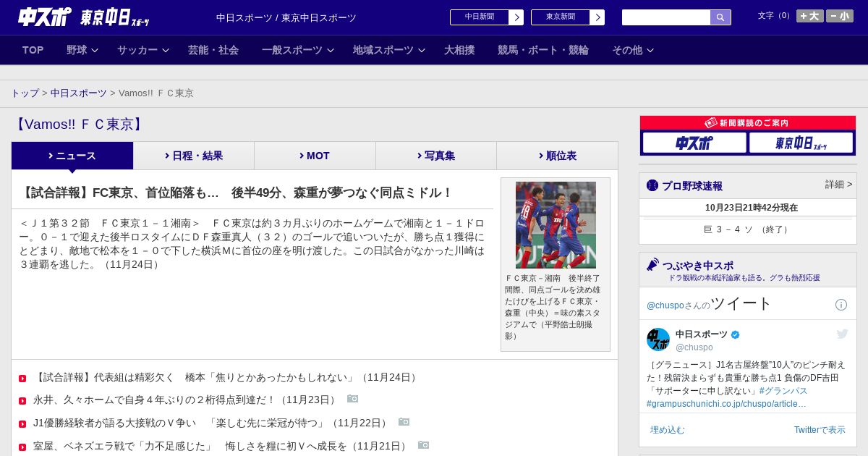Click 東京中日スポーツ subscription banner button
The height and width of the screenshot is (456, 868).
(x=801, y=143)
